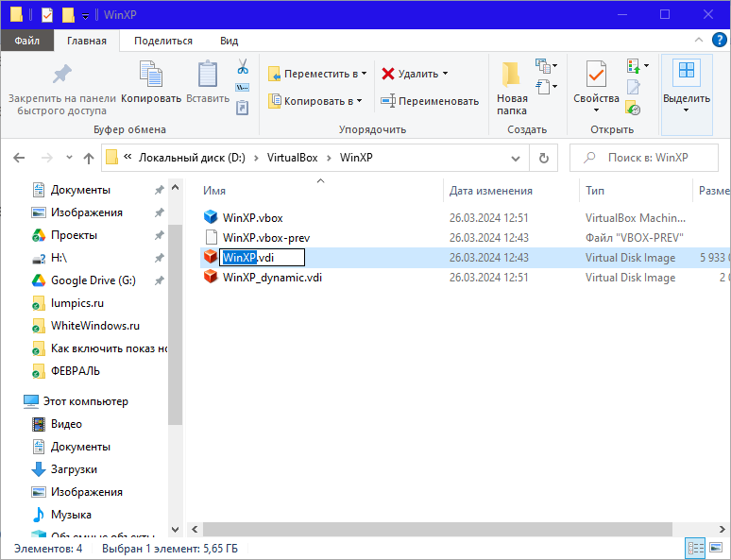Click the Paste (Вставить) clipboard icon
Screen dimensions: 731x560
tap(207, 75)
